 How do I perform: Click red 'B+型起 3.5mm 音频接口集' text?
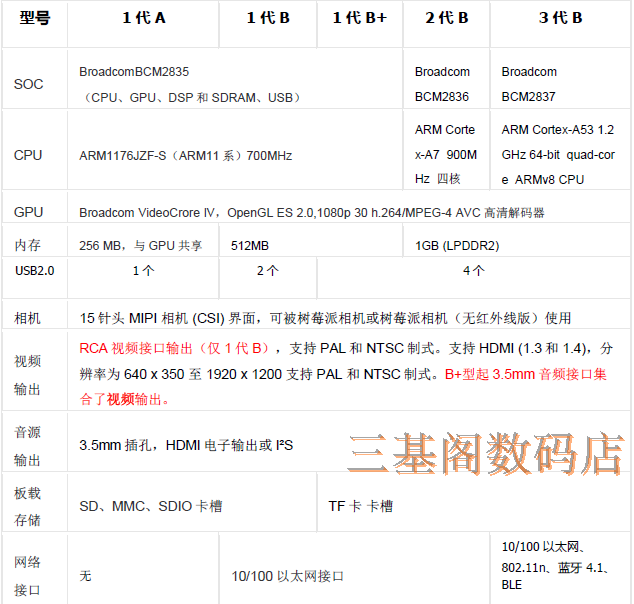click(526, 374)
